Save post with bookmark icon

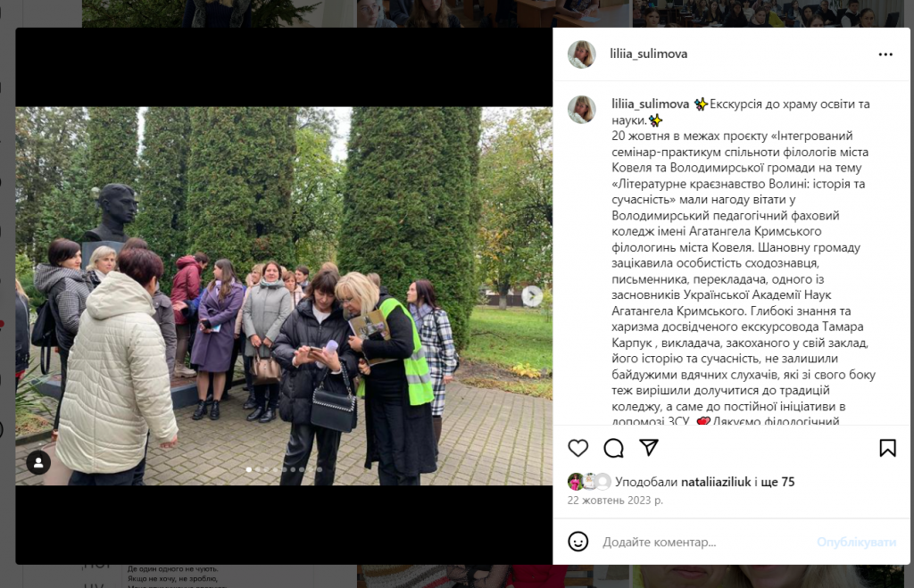coord(887,448)
